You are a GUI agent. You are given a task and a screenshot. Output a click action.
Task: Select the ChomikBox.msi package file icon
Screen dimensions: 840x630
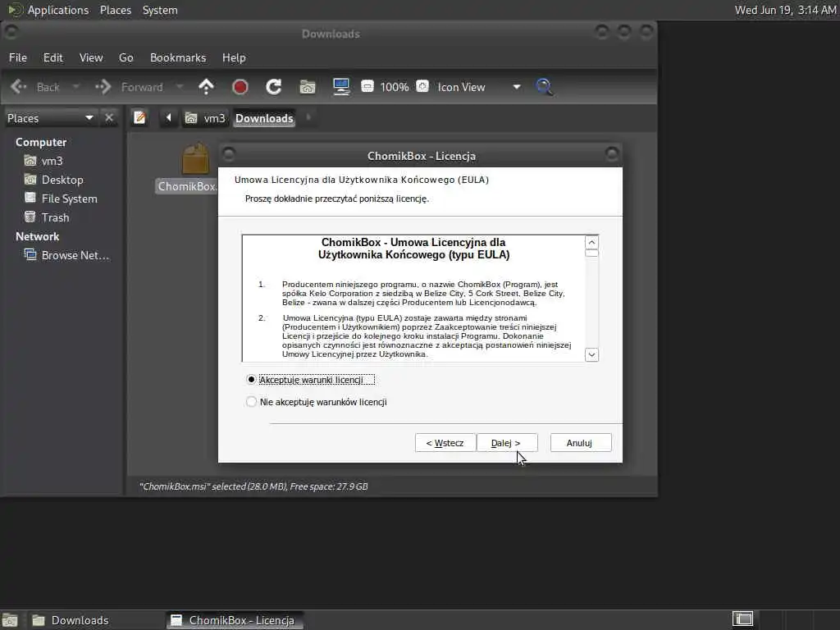tap(195, 160)
